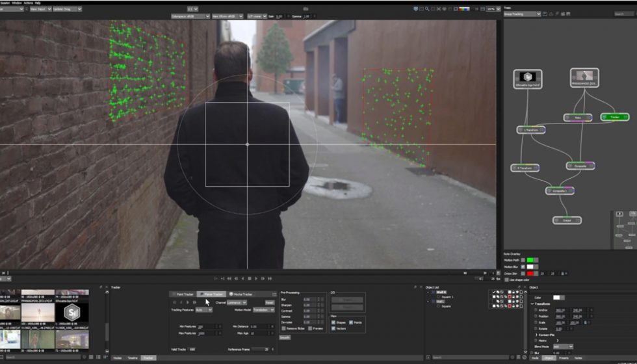This screenshot has width=637, height=364.
Task: Click the Reset button in the Tracker
Action: tap(269, 302)
